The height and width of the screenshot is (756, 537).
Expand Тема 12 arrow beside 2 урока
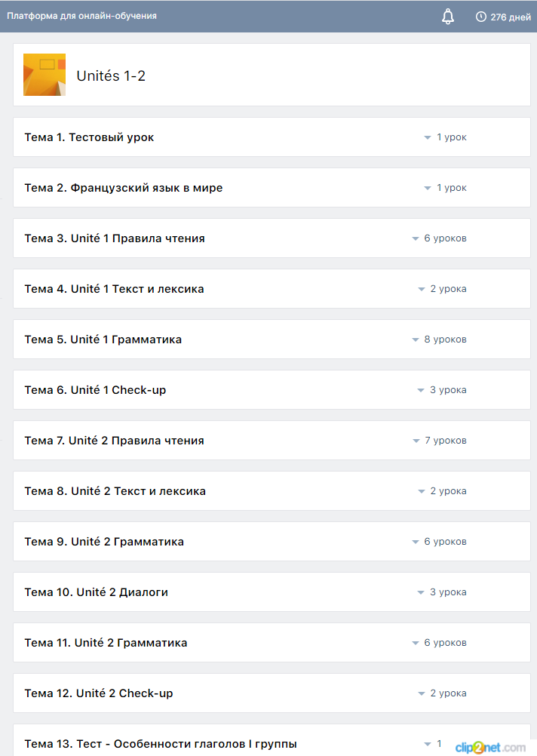[421, 694]
